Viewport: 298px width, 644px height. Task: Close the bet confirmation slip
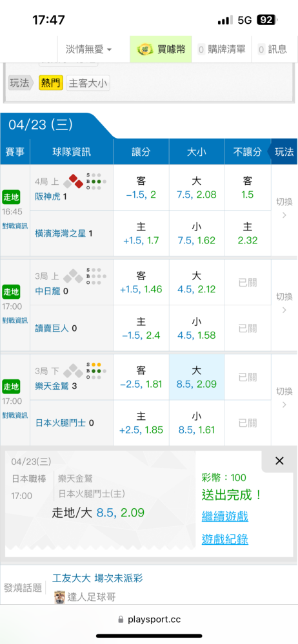[x=279, y=461]
